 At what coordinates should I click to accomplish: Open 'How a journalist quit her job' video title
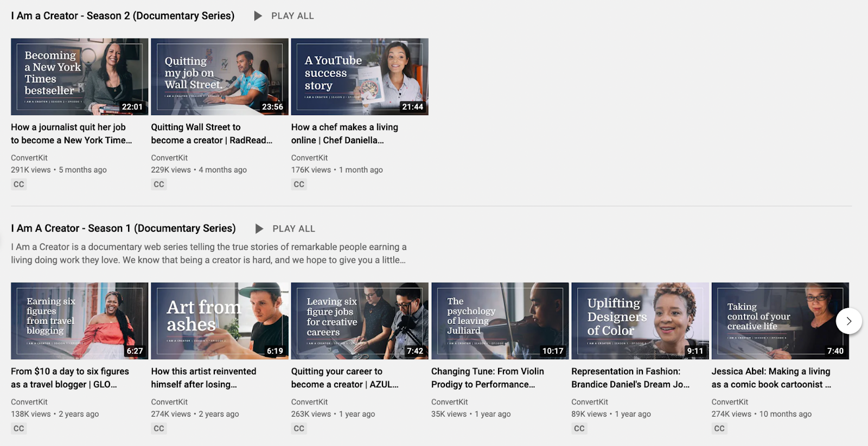(72, 133)
